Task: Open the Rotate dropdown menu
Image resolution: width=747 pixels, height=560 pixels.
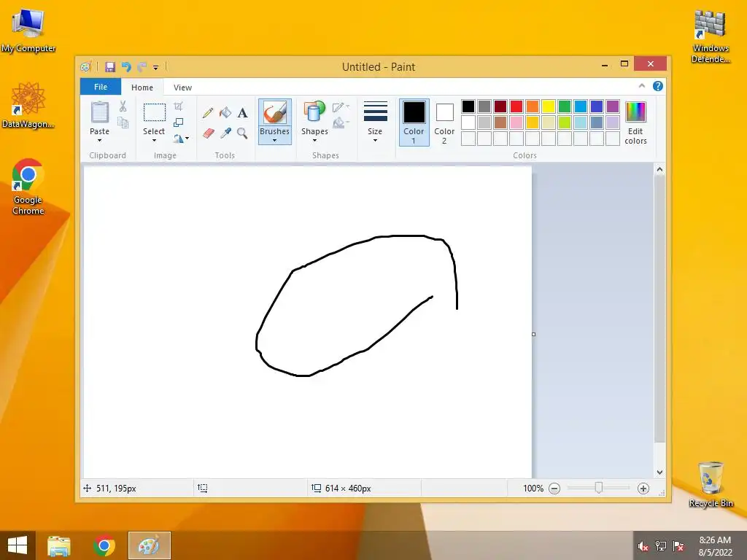Action: click(x=181, y=139)
